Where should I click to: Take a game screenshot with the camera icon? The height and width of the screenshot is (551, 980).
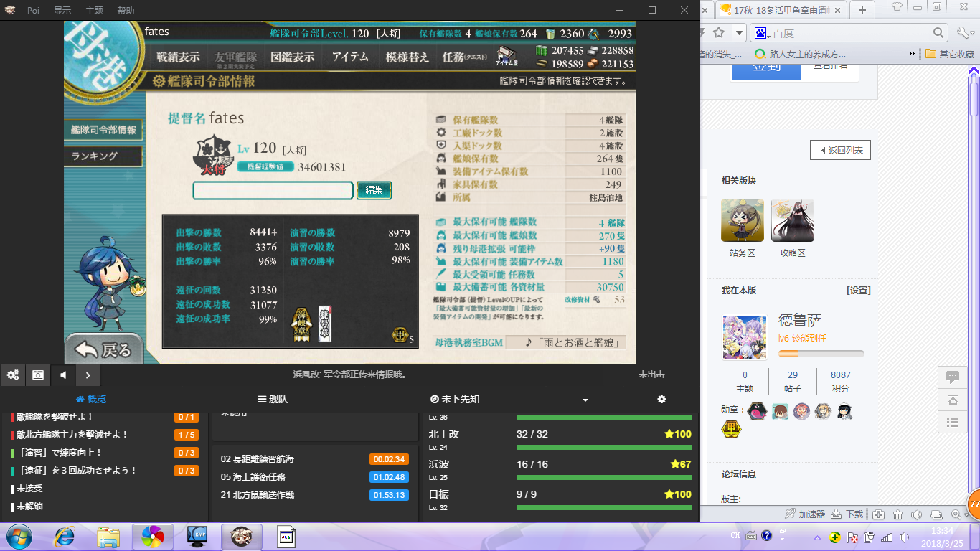38,375
